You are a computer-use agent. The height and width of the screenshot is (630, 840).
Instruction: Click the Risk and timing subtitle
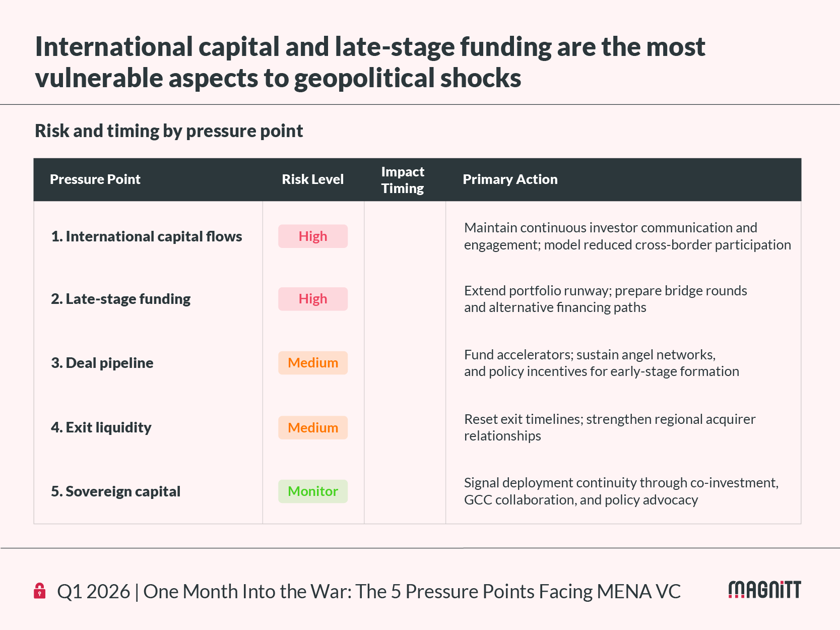pos(169,131)
